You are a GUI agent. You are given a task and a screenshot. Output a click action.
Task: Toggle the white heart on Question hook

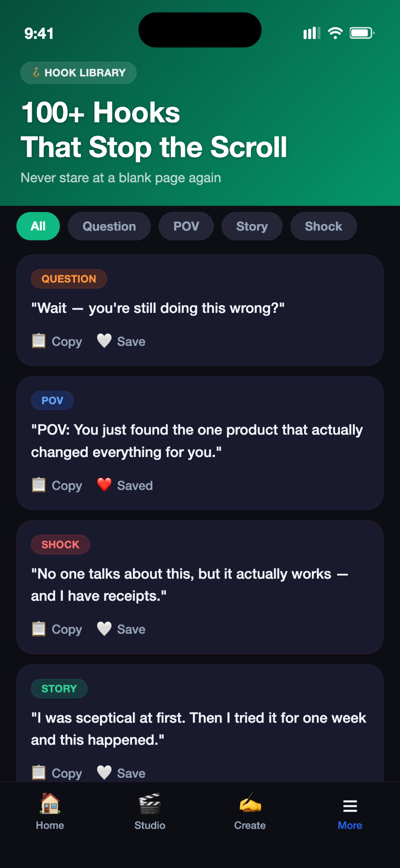point(104,341)
